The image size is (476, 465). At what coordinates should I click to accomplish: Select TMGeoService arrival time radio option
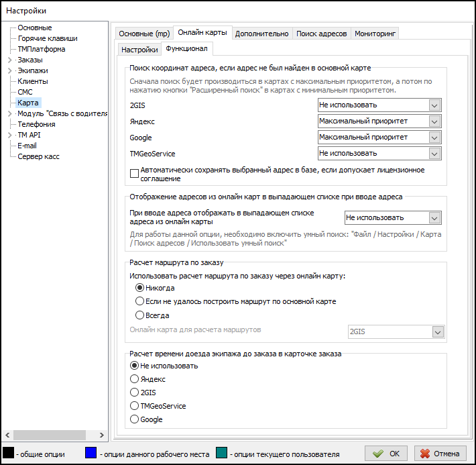point(134,406)
